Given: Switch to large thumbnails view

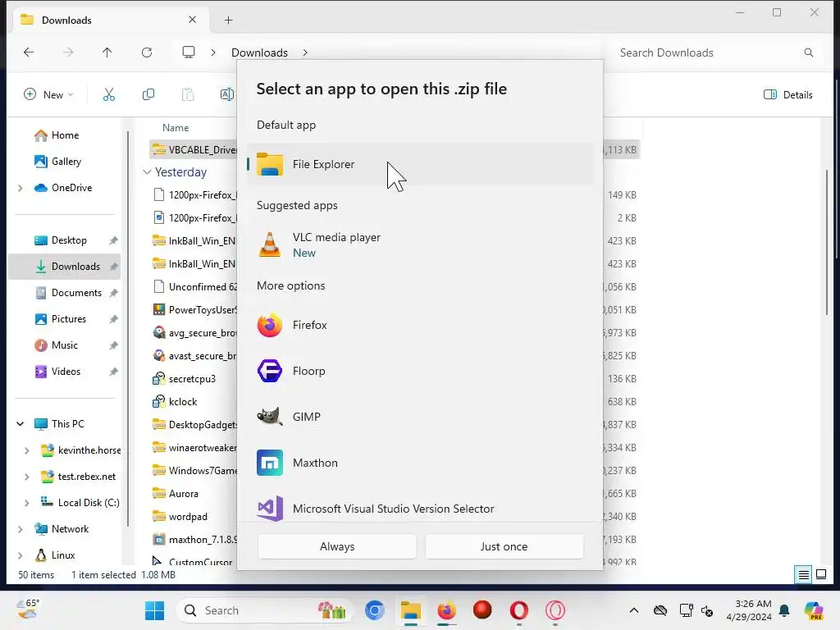Looking at the screenshot, I should [x=820, y=575].
